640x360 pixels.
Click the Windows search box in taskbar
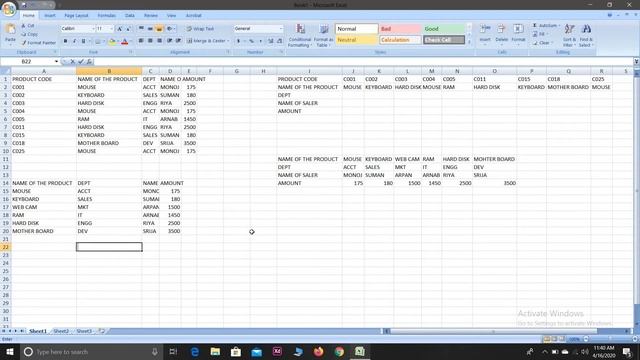92,351
